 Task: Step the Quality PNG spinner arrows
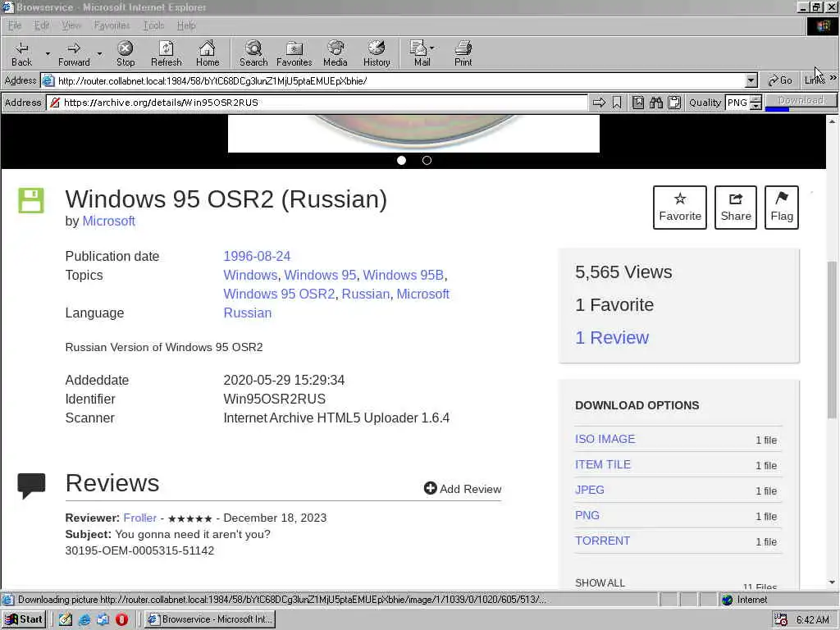(756, 103)
